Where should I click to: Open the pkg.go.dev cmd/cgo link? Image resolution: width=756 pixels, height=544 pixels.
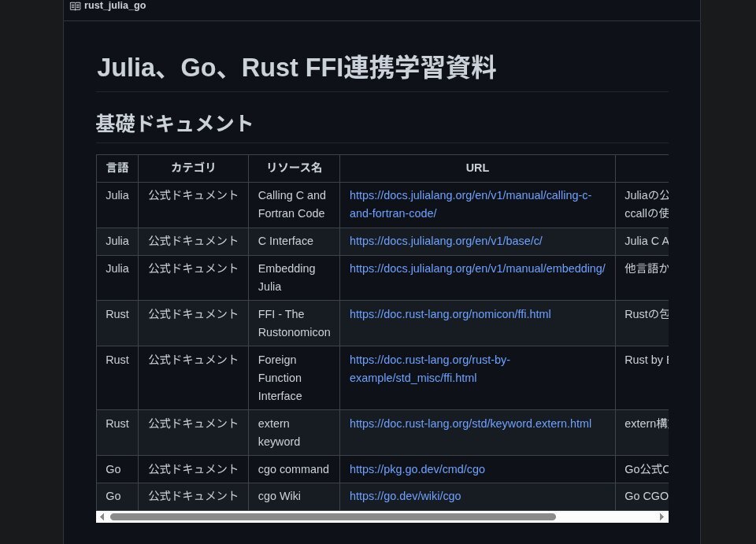[x=417, y=469]
